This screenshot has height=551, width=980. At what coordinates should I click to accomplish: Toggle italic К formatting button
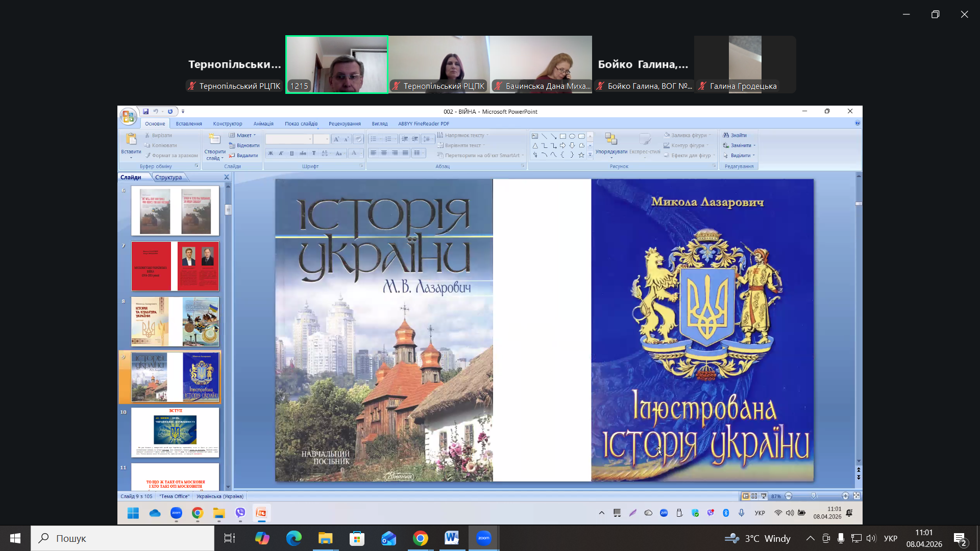click(281, 153)
